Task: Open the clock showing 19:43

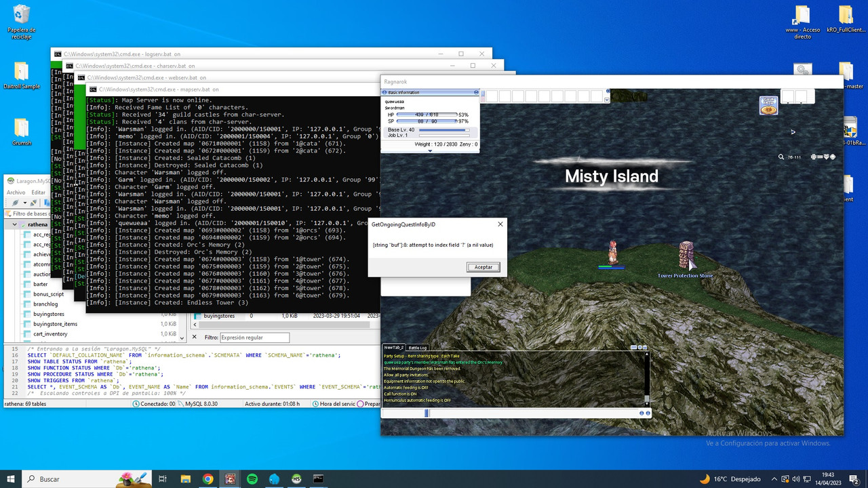Action: (x=827, y=479)
